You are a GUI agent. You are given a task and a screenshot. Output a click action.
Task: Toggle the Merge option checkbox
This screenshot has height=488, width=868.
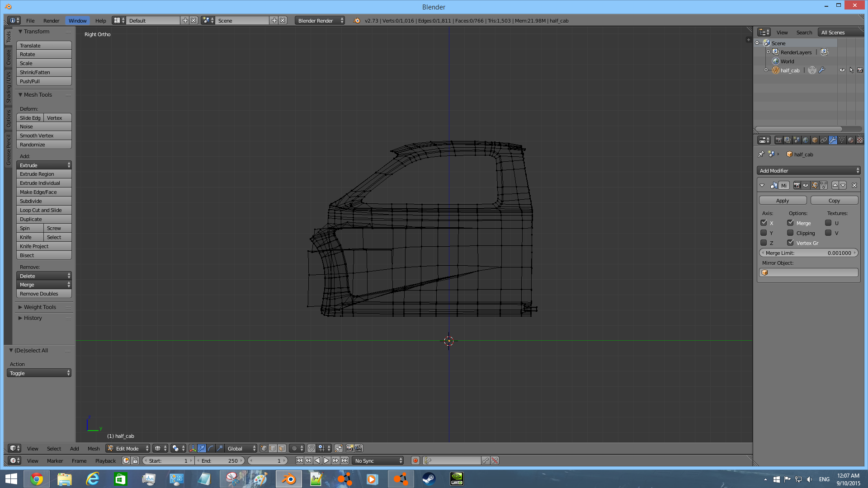(x=790, y=223)
